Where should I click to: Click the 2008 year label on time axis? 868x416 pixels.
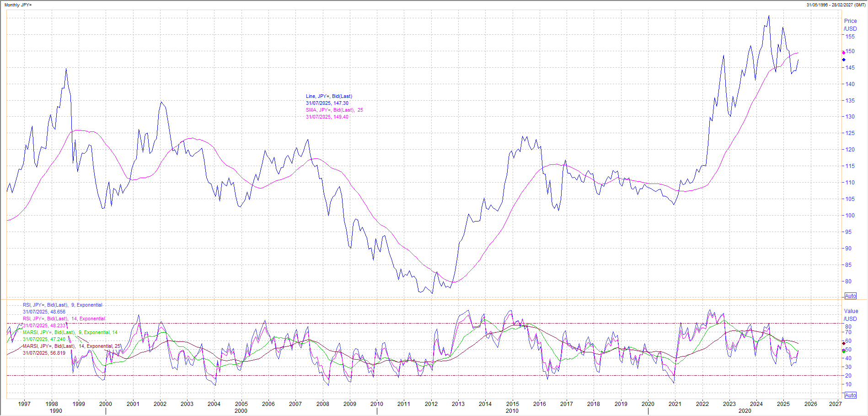coord(323,404)
